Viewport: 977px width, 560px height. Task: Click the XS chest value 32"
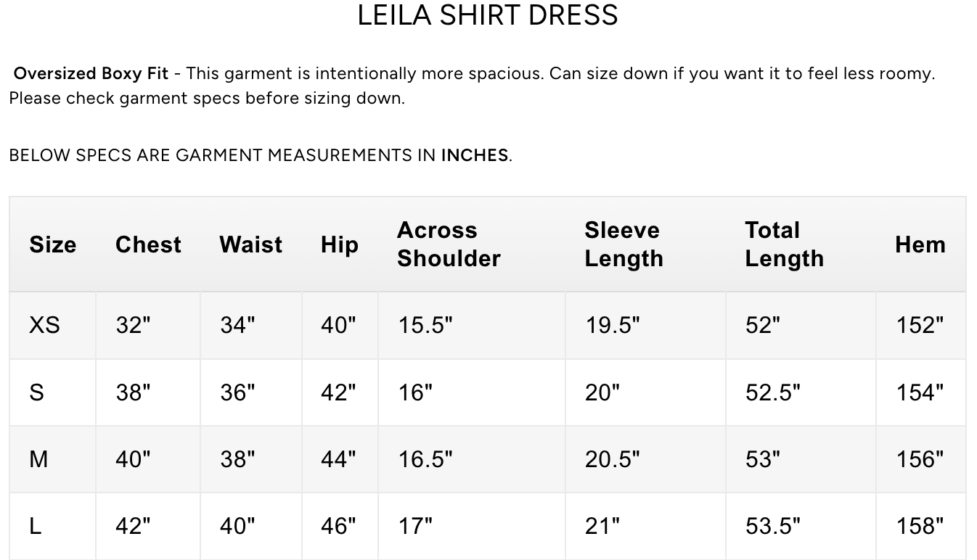click(133, 325)
